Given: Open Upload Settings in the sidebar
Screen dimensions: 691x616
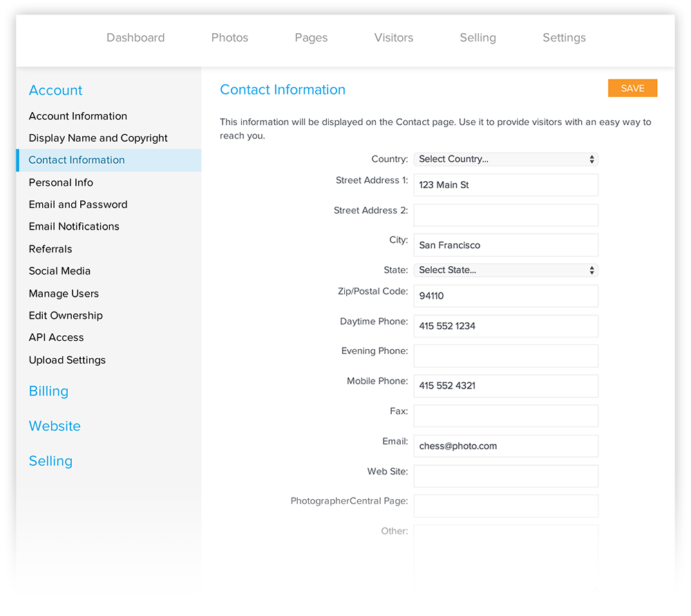Looking at the screenshot, I should tap(67, 360).
